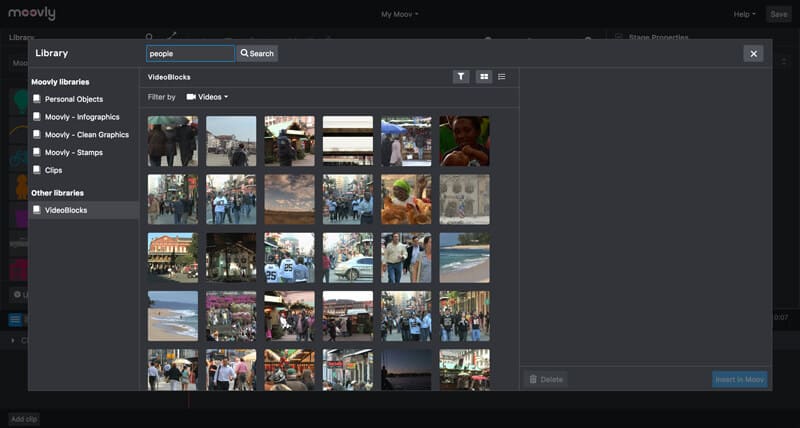Select the Moovly - Stamps library
The height and width of the screenshot is (428, 800).
point(68,153)
